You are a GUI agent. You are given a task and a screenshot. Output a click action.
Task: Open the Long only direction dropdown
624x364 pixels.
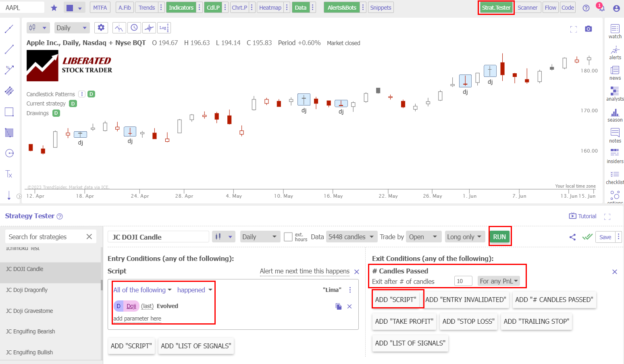coord(465,237)
